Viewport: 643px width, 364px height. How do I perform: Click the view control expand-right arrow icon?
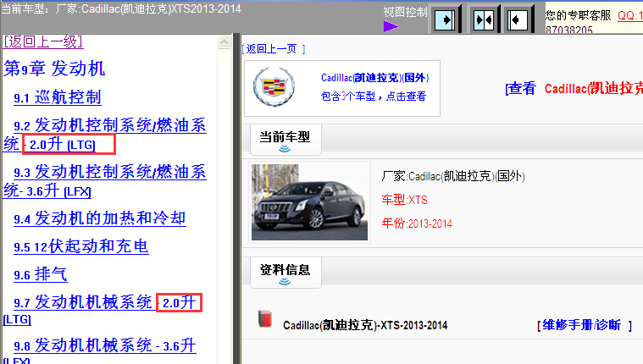tap(445, 19)
